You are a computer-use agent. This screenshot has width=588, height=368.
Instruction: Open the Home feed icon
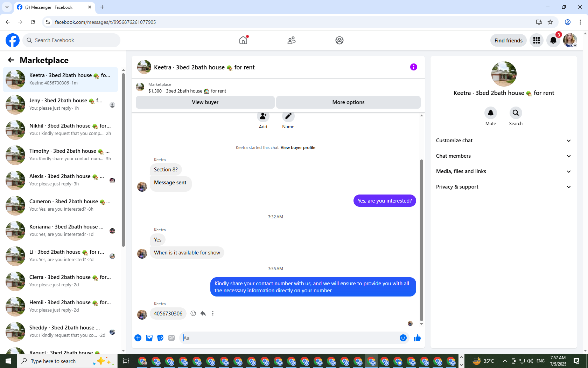click(x=243, y=40)
